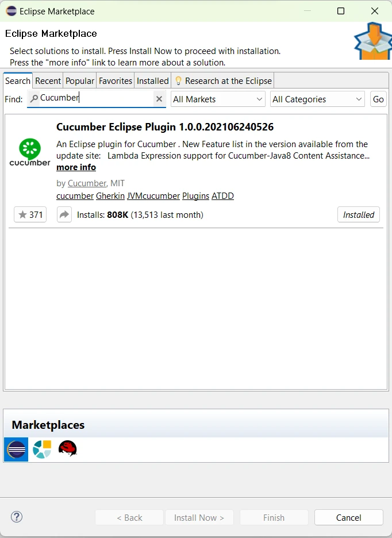Click the Marketplaces heading
392x538 pixels.
(48, 425)
